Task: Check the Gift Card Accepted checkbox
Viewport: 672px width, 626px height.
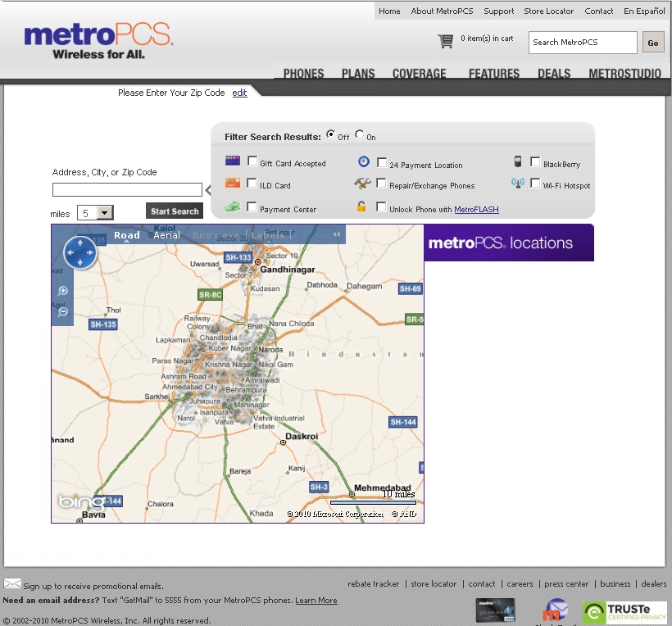Action: tap(252, 161)
